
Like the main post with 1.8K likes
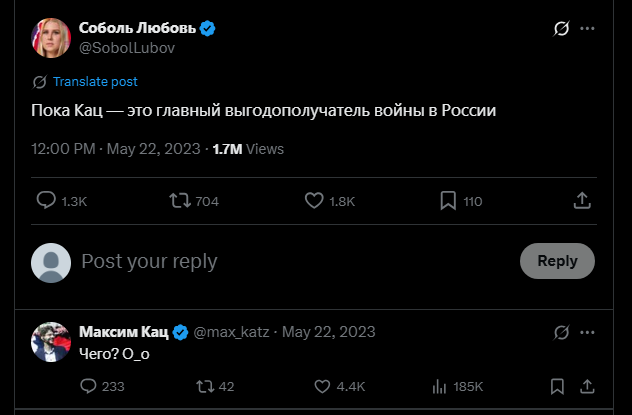pyautogui.click(x=314, y=201)
